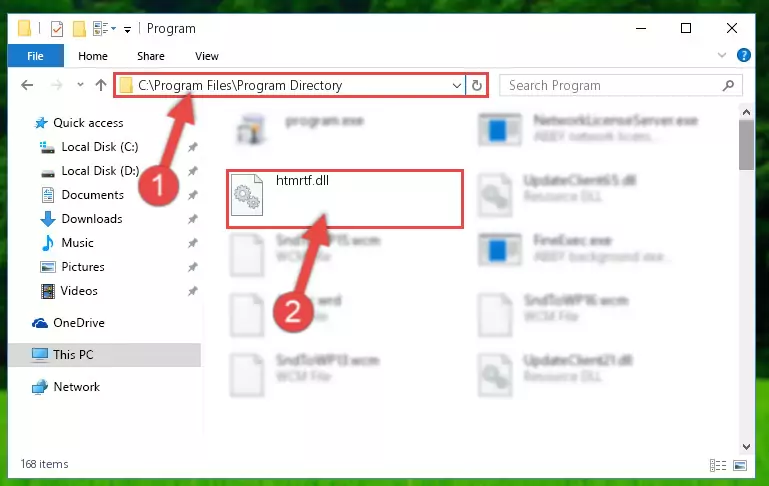Switch to the View ribbon tab
The width and height of the screenshot is (769, 486).
pos(206,56)
